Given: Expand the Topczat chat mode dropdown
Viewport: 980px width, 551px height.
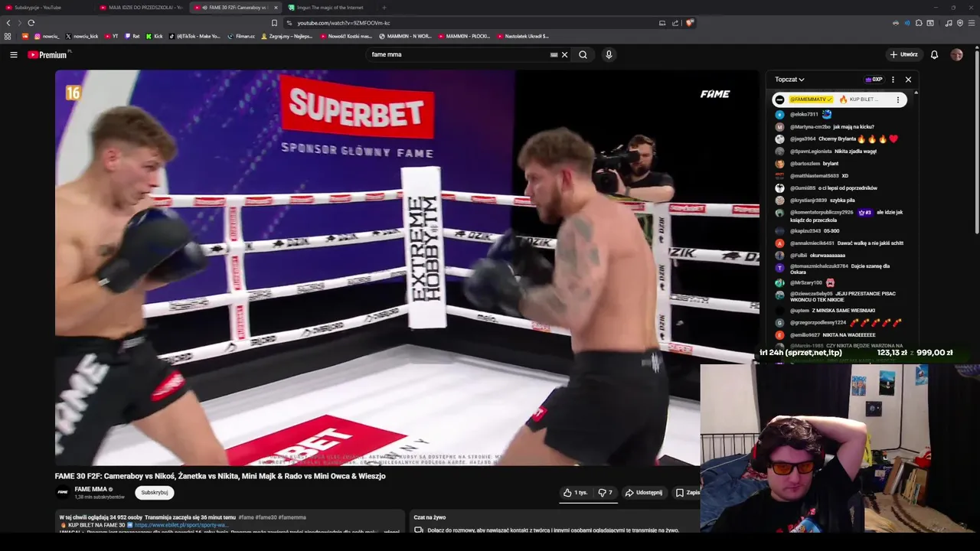Looking at the screenshot, I should pos(789,80).
